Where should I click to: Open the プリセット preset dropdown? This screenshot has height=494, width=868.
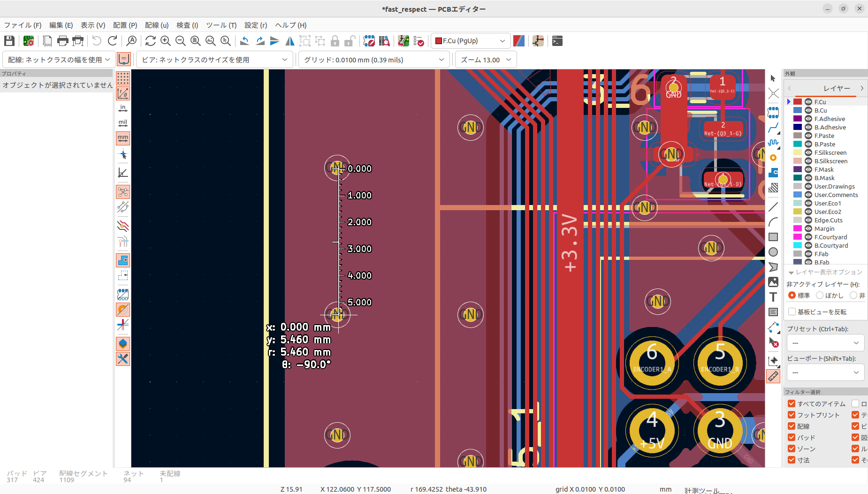click(825, 343)
